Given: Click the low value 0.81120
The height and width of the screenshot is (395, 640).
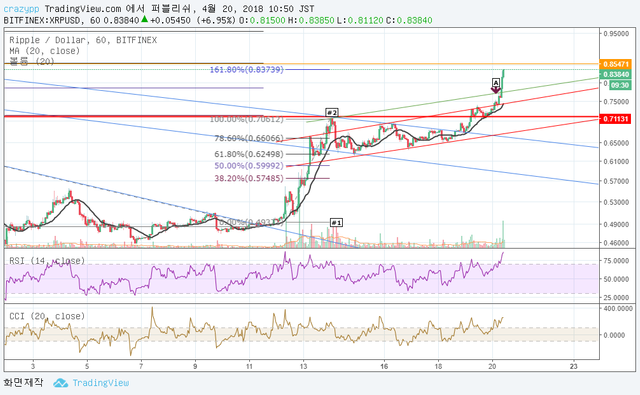Looking at the screenshot, I should pos(365,20).
